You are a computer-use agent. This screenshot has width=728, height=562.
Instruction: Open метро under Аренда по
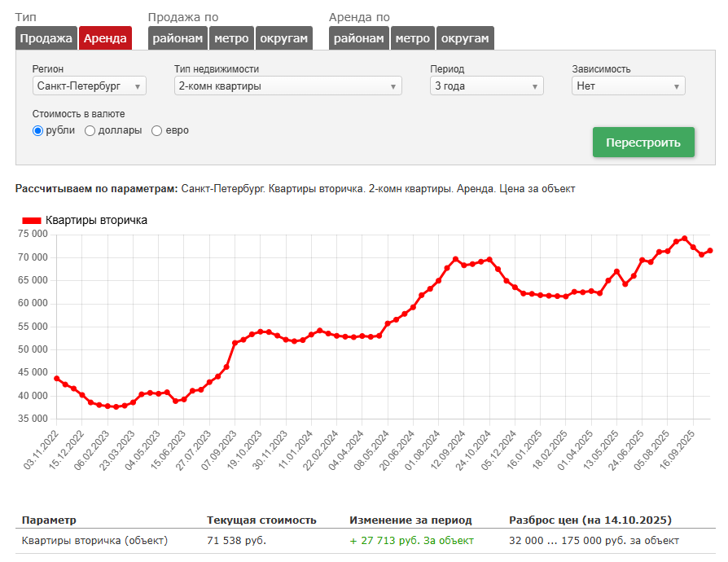[x=413, y=38]
